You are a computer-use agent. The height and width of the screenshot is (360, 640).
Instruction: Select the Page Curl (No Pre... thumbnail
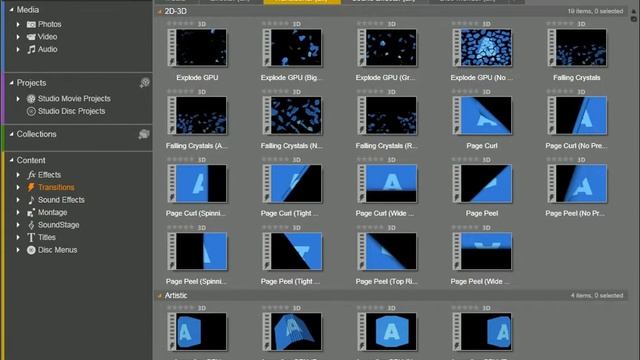click(x=577, y=116)
